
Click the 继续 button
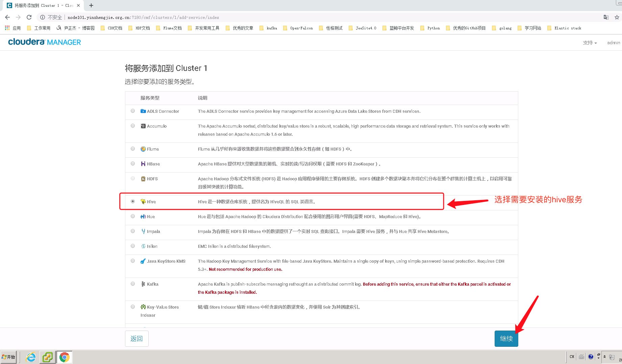(x=506, y=338)
